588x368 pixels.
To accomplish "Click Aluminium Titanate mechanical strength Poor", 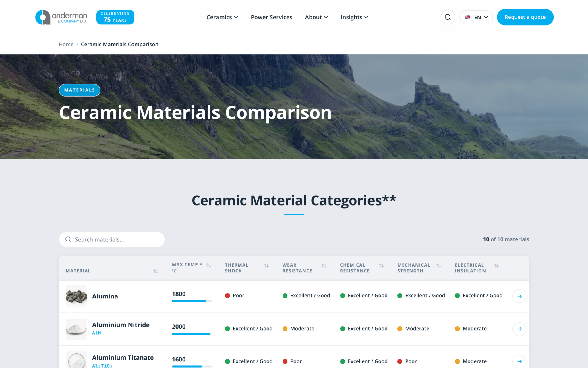I will (x=407, y=361).
